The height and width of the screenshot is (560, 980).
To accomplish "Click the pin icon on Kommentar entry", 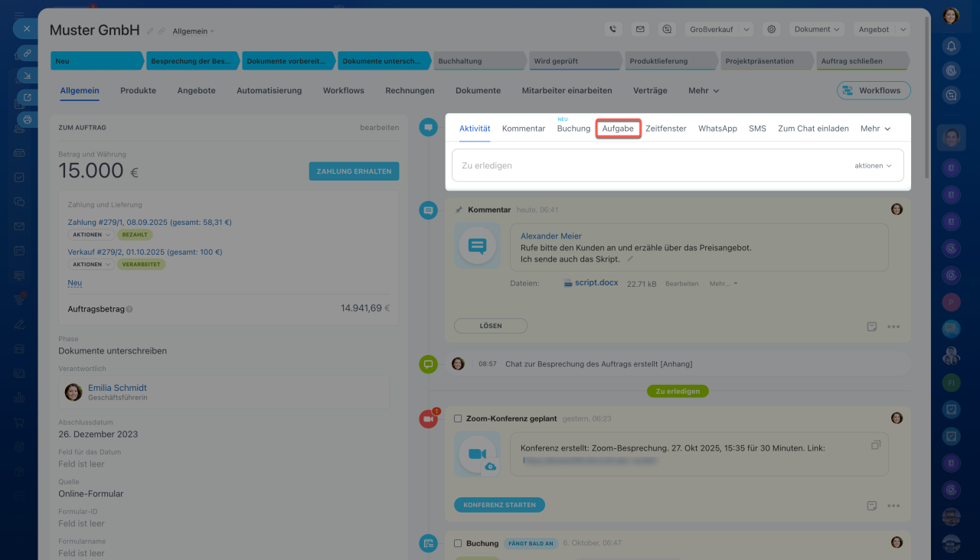I will tap(459, 210).
